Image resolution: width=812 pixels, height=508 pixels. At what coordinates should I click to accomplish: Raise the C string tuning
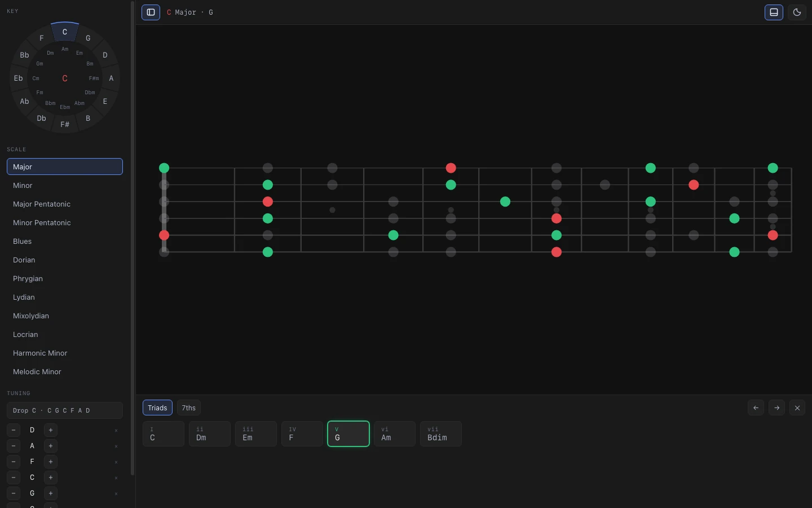(51, 478)
